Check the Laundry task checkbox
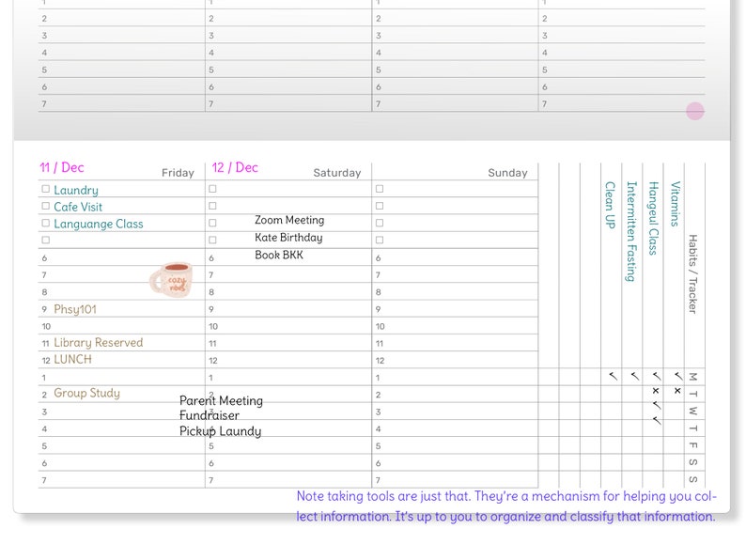 pyautogui.click(x=46, y=189)
